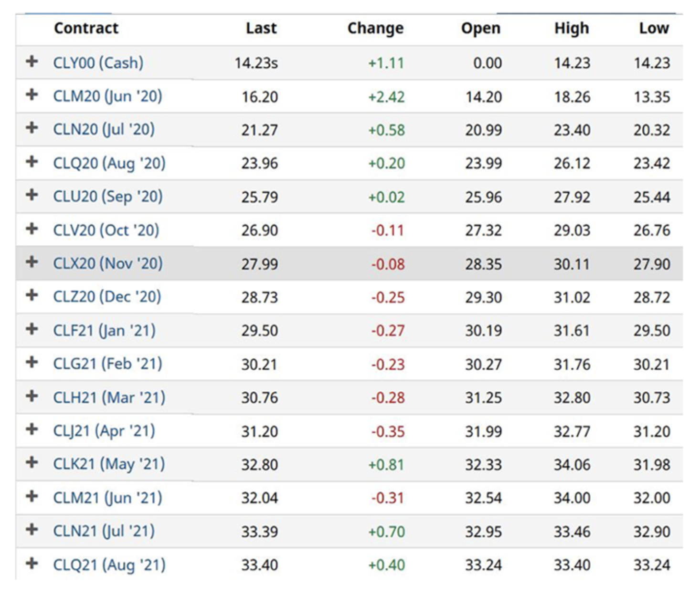Screen dimensions: 700x605
Task: Click plus icon beside CLG21 (Feb '21)
Action: tap(32, 363)
